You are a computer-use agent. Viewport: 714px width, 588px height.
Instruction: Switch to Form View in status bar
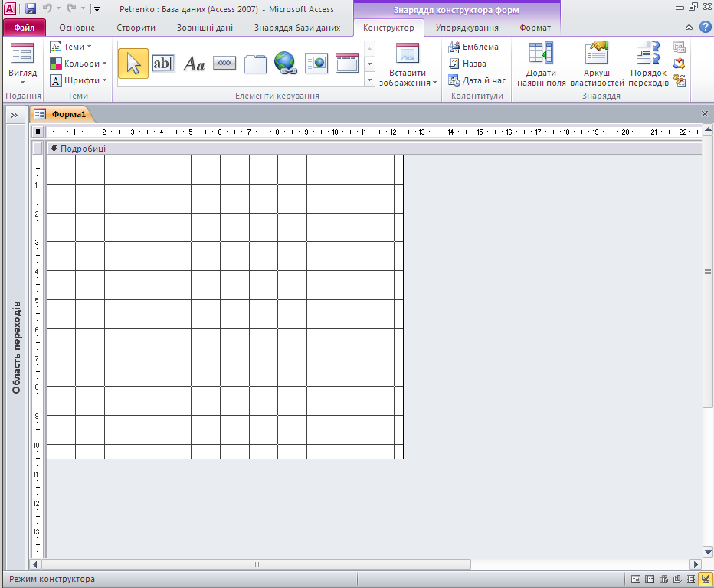pos(636,579)
